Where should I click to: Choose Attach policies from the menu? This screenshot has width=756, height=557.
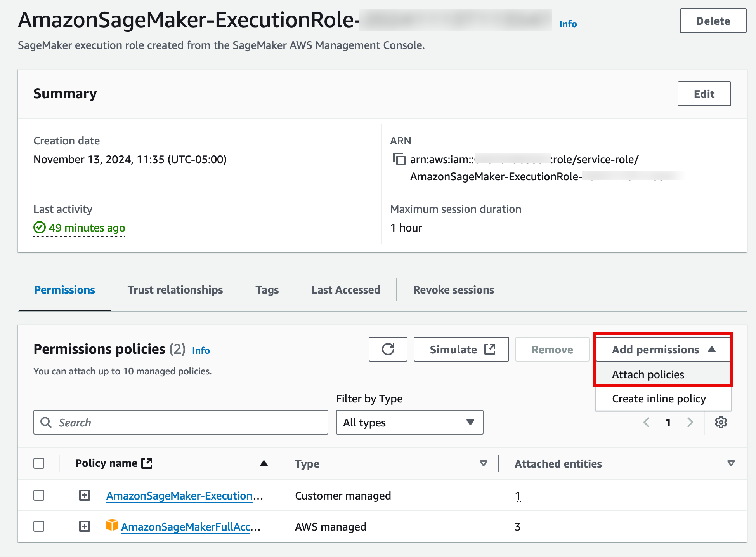648,374
